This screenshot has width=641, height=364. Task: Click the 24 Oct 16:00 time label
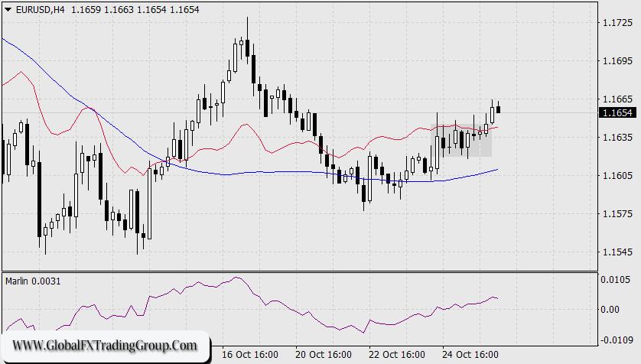470,355
